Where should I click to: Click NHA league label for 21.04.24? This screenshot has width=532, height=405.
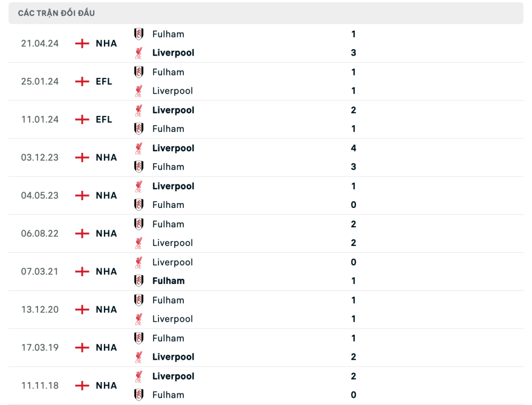pyautogui.click(x=106, y=44)
